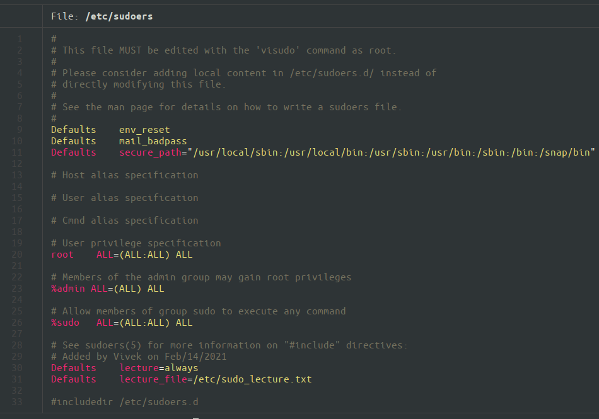This screenshot has height=419, width=599.
Task: Click the %sudo group entry
Action: click(x=121, y=323)
